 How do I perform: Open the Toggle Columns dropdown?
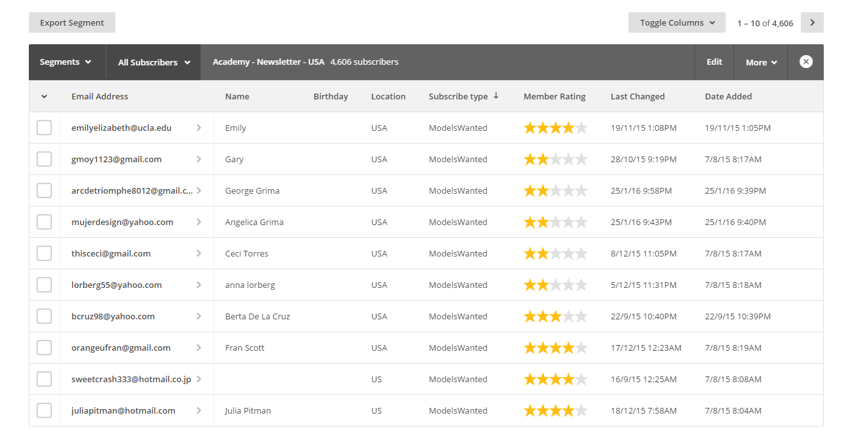676,22
